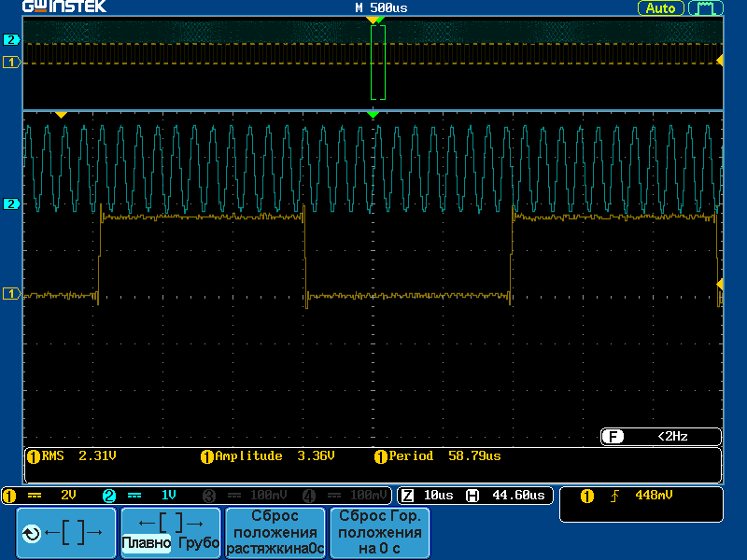Image resolution: width=747 pixels, height=560 pixels.
Task: Click channel 1 ground marker in main view
Action: click(x=11, y=295)
